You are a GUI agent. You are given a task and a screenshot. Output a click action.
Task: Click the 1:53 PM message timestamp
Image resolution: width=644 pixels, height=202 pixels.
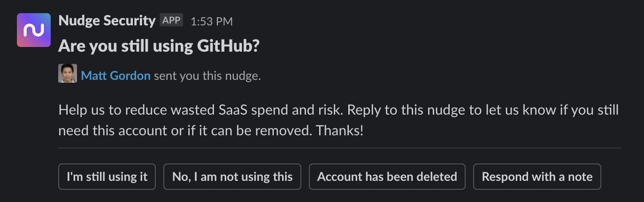click(211, 21)
